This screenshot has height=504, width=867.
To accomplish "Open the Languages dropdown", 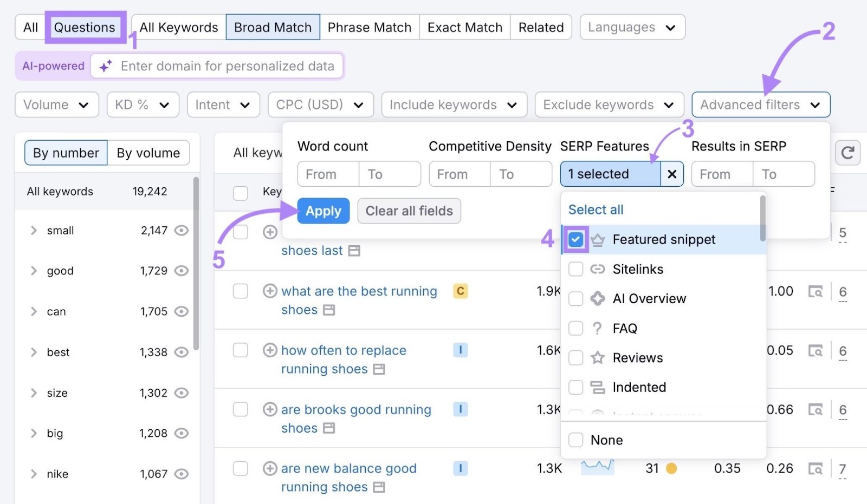I will [x=632, y=27].
